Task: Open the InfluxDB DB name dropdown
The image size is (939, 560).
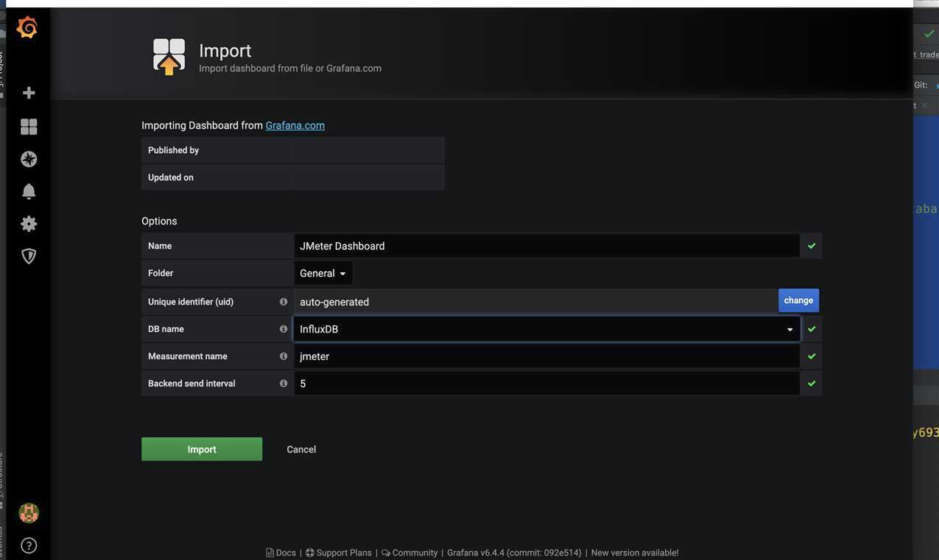Action: (546, 329)
